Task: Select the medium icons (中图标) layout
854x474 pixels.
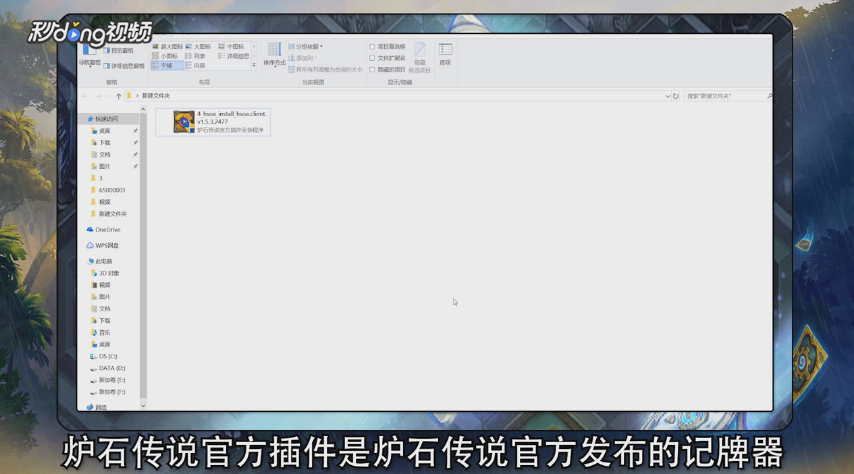Action: pyautogui.click(x=231, y=47)
